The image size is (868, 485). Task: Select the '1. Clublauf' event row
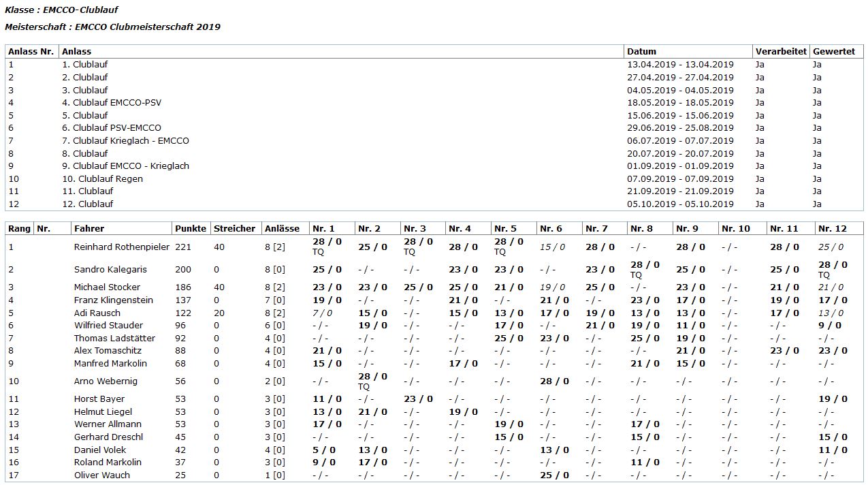434,65
